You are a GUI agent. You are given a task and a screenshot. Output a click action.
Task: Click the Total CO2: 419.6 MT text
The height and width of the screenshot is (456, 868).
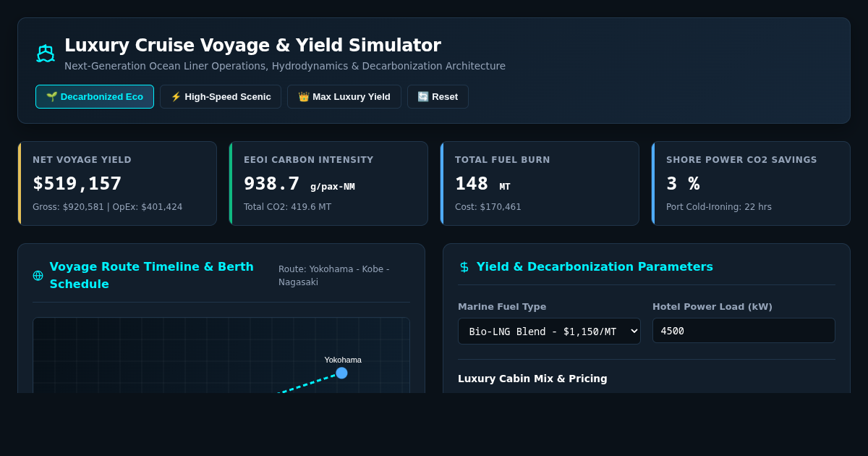coord(287,207)
